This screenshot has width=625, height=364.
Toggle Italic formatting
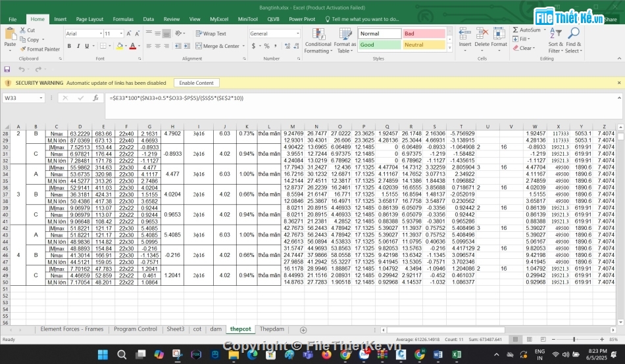point(78,46)
